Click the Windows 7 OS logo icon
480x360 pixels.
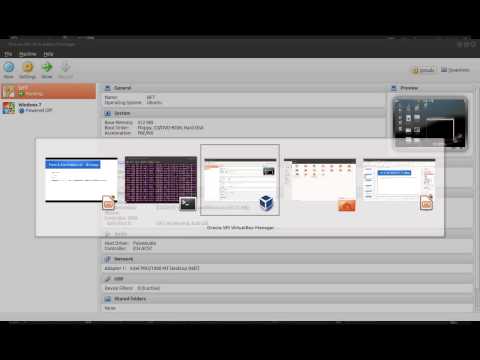(x=9, y=108)
